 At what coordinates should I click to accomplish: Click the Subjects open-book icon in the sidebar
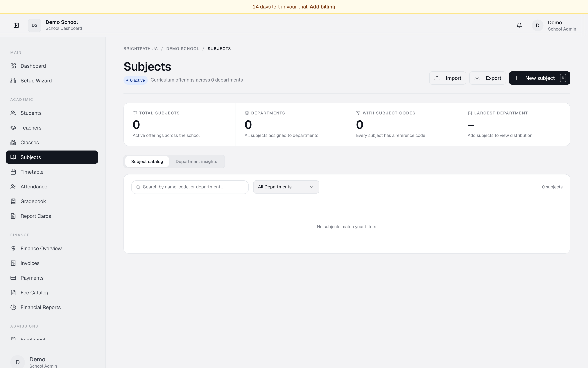coord(13,157)
